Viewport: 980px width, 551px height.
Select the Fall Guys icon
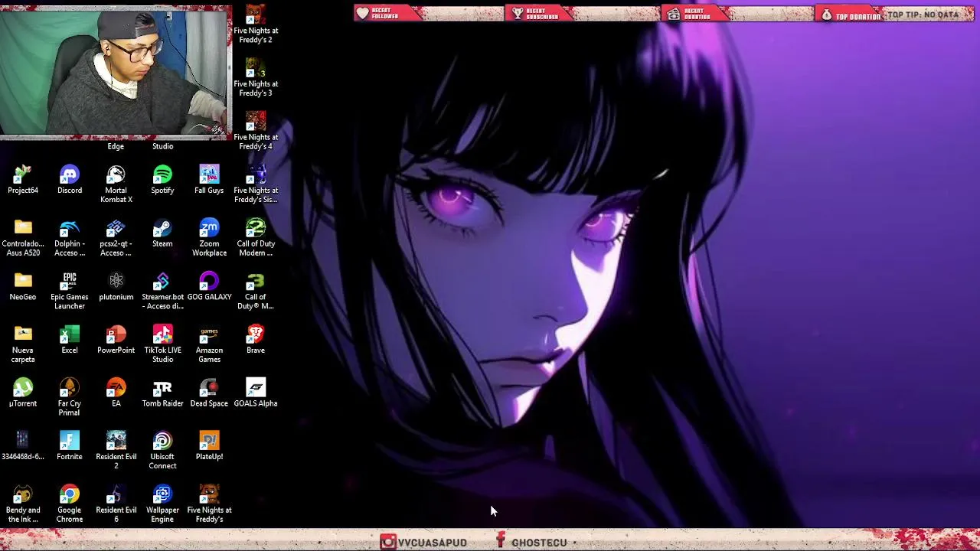click(x=209, y=181)
